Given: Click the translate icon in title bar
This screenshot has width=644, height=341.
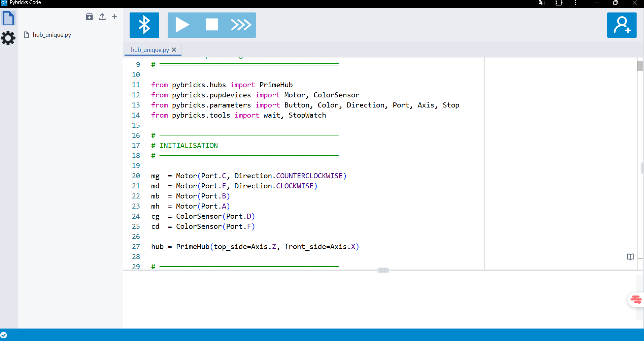Looking at the screenshot, I should 542,3.
